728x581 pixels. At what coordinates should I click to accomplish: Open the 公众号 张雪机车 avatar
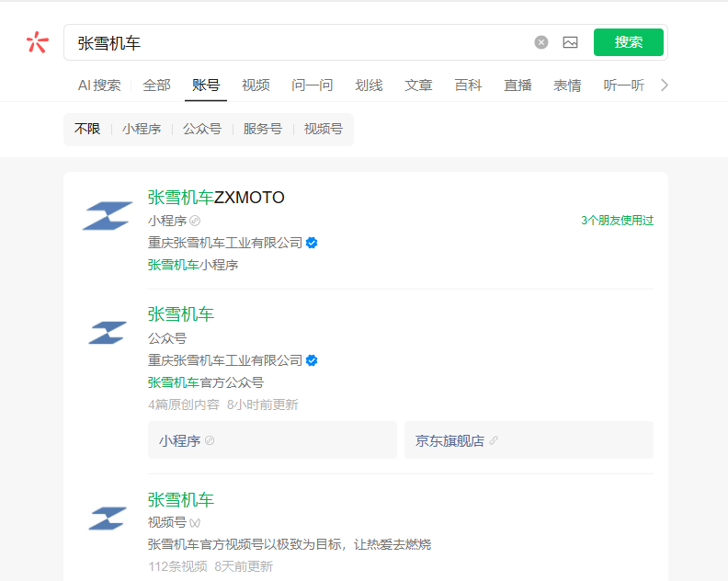(x=108, y=333)
